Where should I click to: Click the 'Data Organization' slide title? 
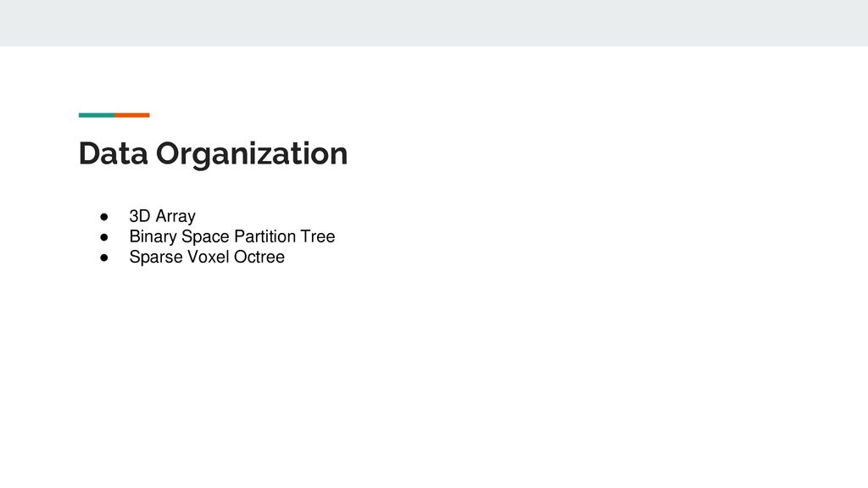pyautogui.click(x=213, y=154)
